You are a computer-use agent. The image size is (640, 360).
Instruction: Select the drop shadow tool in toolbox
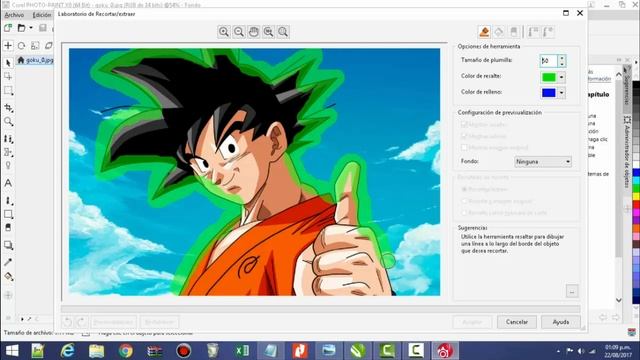pyautogui.click(x=8, y=245)
